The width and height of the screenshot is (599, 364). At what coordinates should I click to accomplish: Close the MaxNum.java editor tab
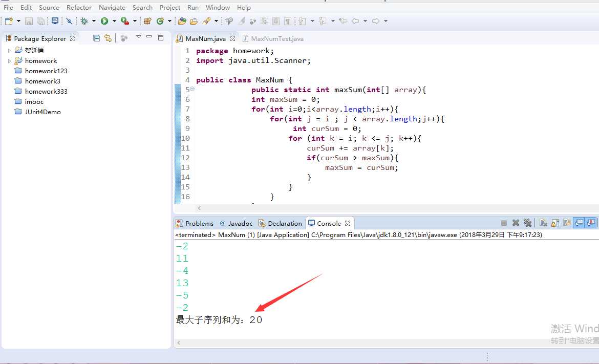(232, 38)
